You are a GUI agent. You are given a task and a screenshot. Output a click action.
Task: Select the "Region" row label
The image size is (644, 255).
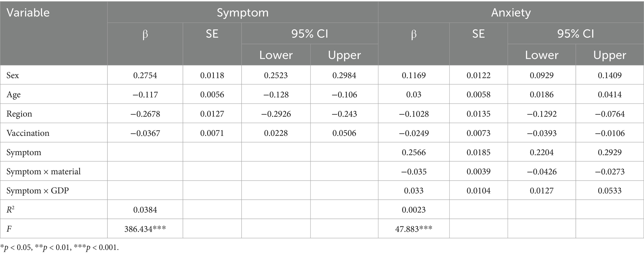click(x=19, y=114)
